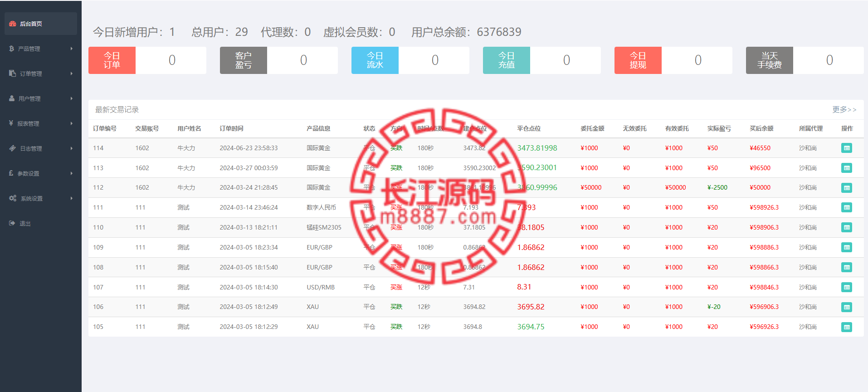
Task: Click the ¥-2500 profit value
Action: click(x=717, y=187)
